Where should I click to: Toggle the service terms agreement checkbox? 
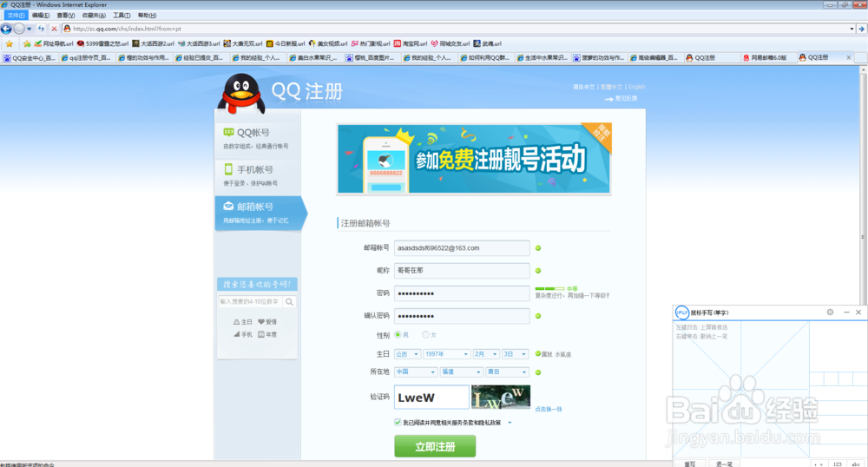click(398, 422)
